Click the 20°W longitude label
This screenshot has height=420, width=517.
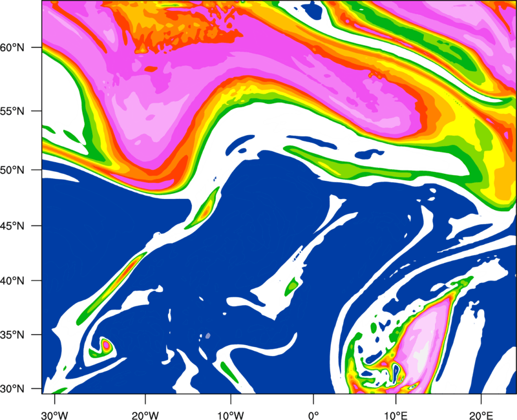(x=145, y=415)
